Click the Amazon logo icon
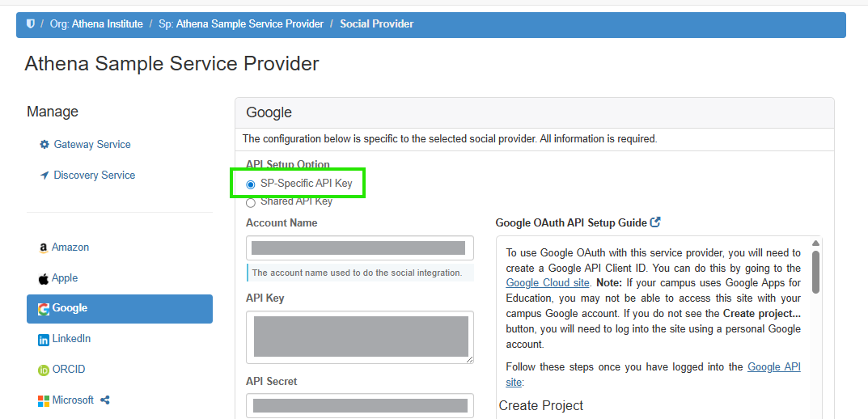Viewport: 868px width, 419px height. (x=43, y=248)
